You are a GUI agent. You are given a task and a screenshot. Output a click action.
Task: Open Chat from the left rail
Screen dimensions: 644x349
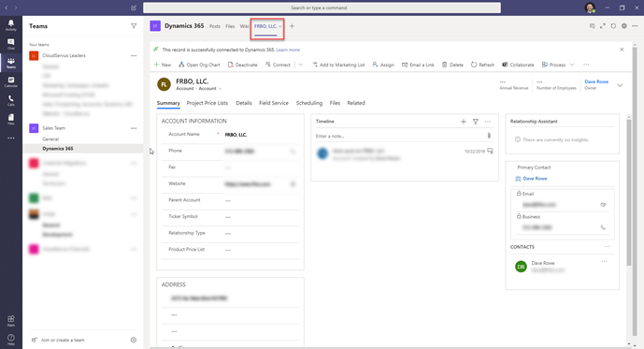point(10,44)
